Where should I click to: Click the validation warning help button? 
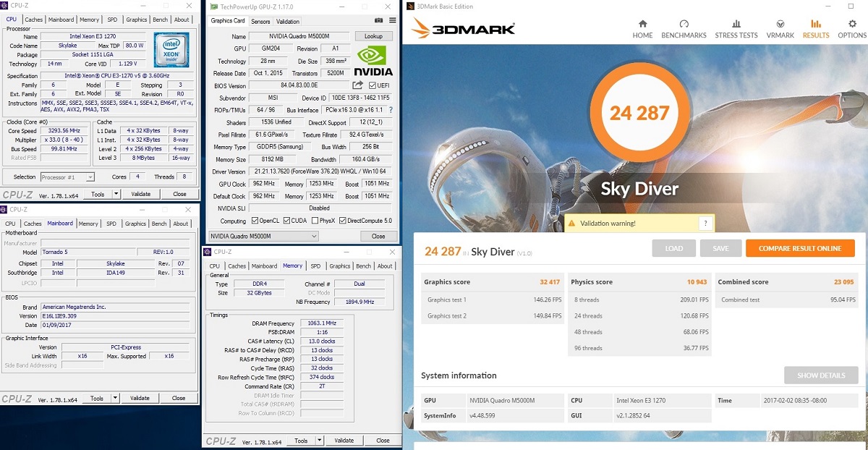click(x=705, y=224)
